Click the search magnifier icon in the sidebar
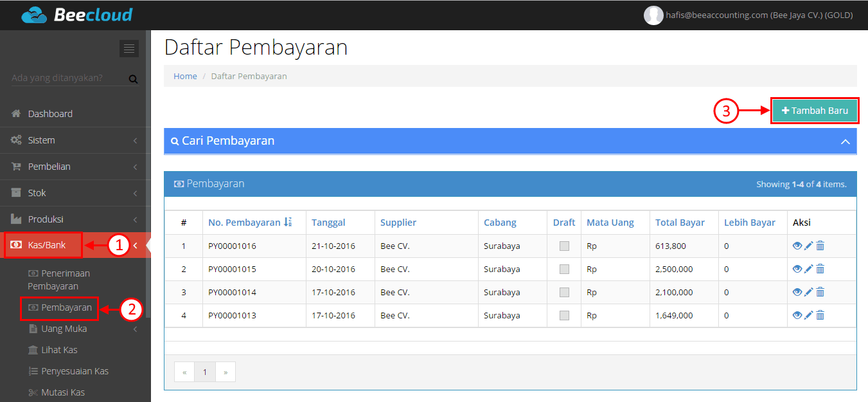868x402 pixels. [x=133, y=79]
